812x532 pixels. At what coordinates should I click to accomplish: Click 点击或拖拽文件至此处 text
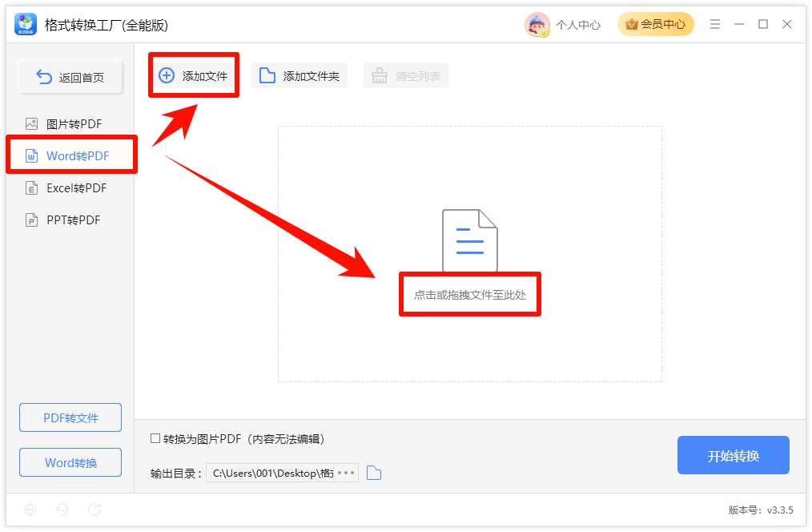coord(470,295)
